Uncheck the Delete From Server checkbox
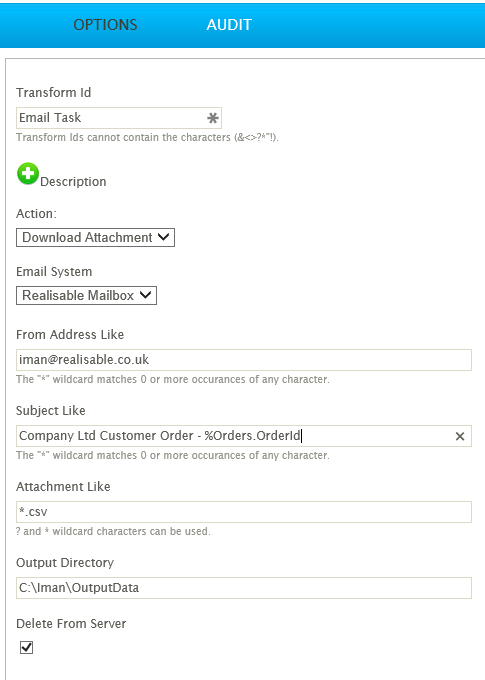 pos(26,647)
